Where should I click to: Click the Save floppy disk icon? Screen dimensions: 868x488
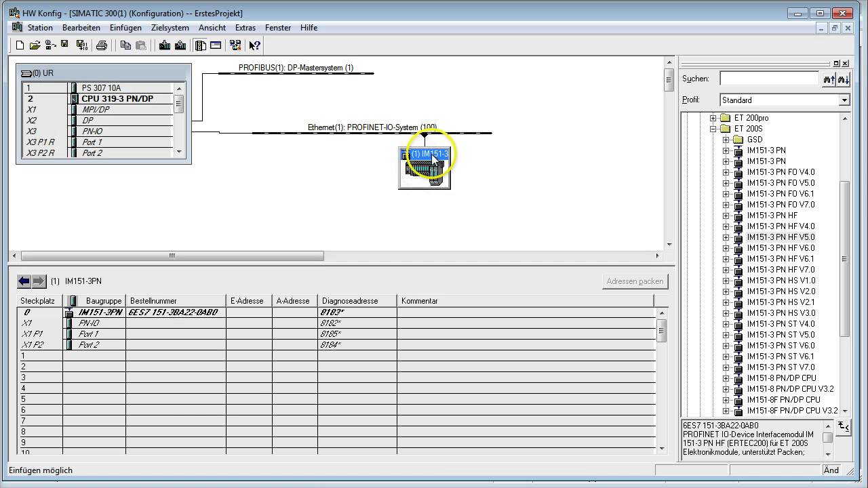coord(64,45)
